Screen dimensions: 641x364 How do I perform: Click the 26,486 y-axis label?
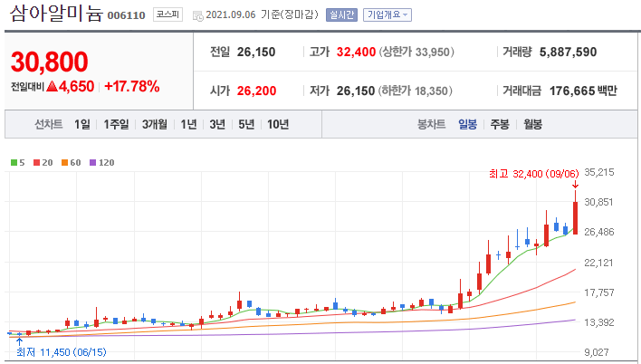point(599,233)
